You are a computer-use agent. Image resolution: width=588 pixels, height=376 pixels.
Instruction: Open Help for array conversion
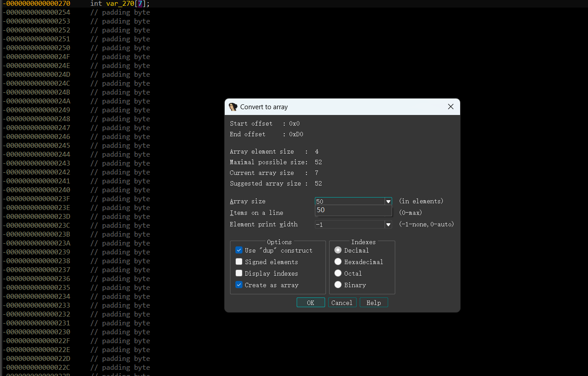tap(373, 303)
